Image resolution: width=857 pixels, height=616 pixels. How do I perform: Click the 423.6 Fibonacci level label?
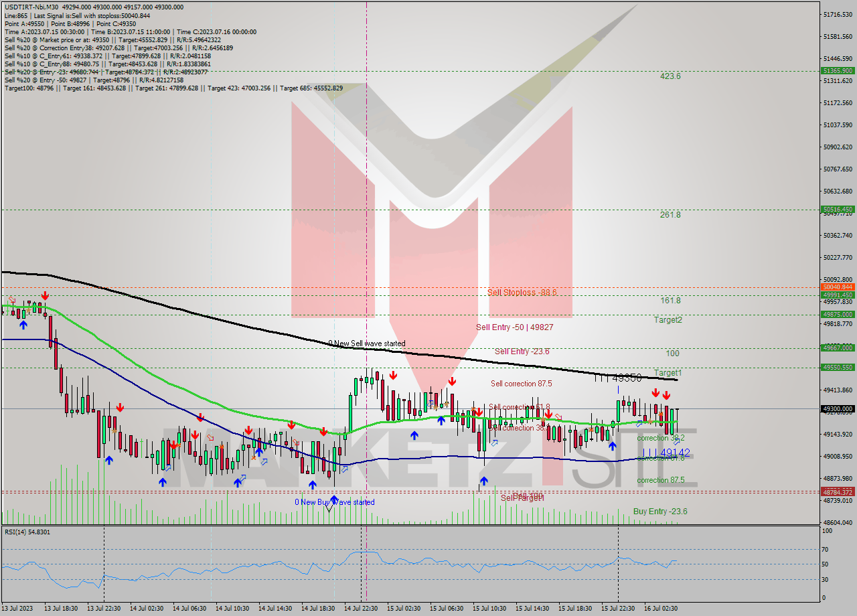670,76
